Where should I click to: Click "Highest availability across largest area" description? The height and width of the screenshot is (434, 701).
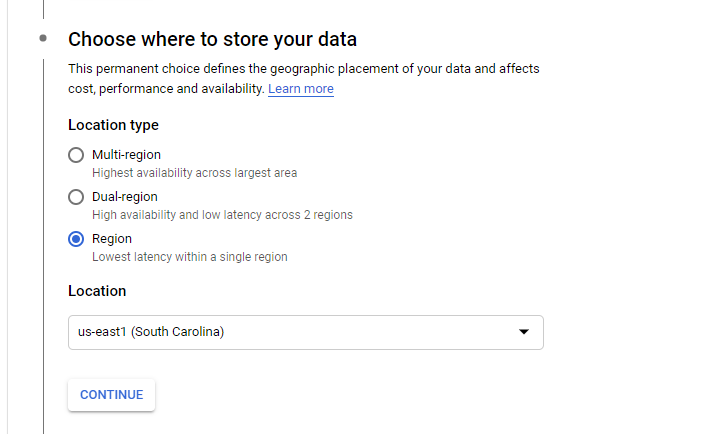pyautogui.click(x=194, y=172)
